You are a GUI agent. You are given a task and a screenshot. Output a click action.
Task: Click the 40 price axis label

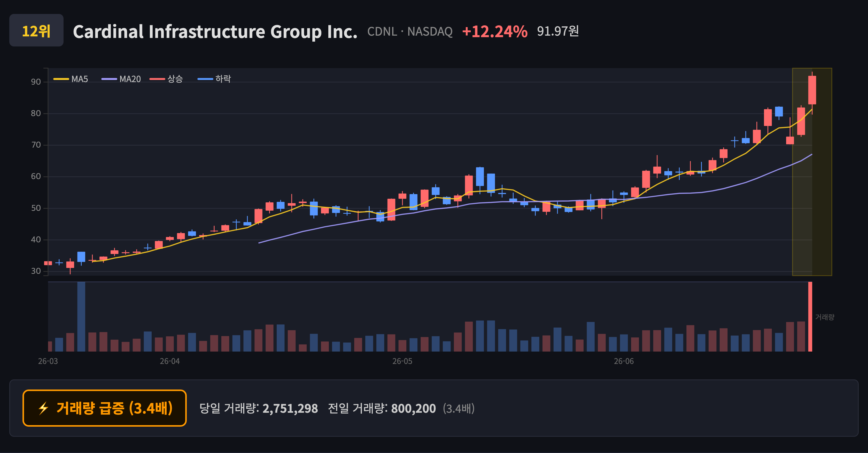(x=36, y=240)
